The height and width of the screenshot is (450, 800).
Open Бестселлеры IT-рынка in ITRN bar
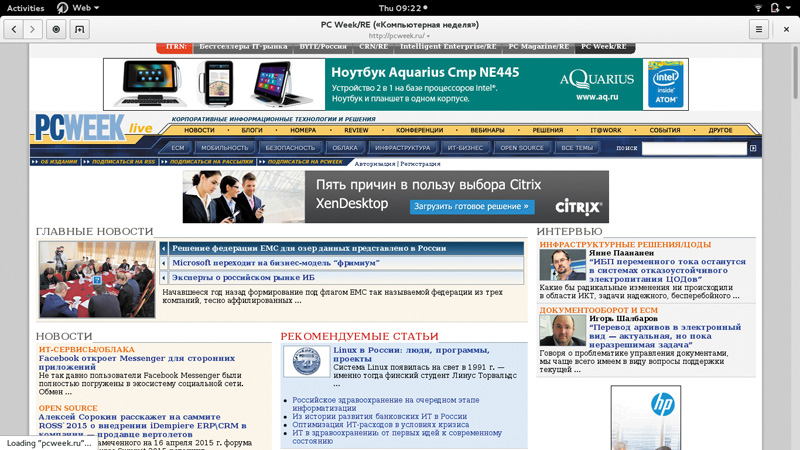[x=243, y=46]
